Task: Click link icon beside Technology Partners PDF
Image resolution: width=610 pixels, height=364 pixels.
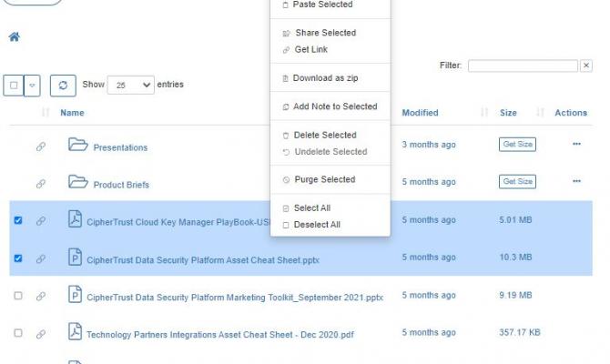Action: coord(41,333)
